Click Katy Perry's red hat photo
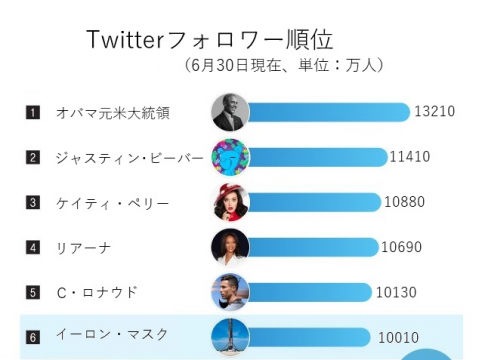The image size is (485, 360). [x=230, y=202]
